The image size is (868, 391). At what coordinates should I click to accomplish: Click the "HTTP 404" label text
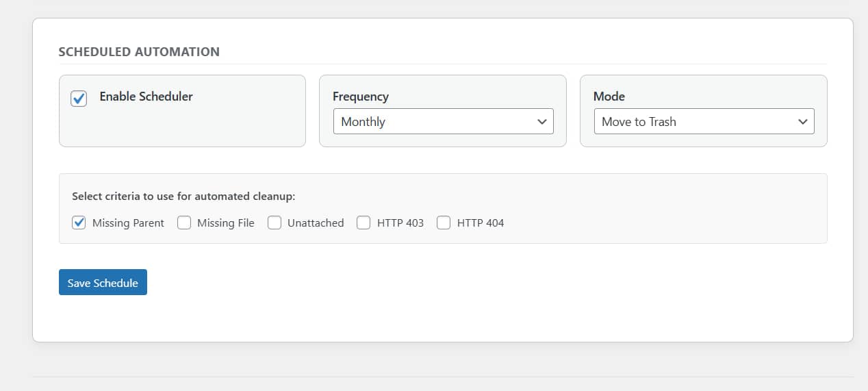click(480, 223)
